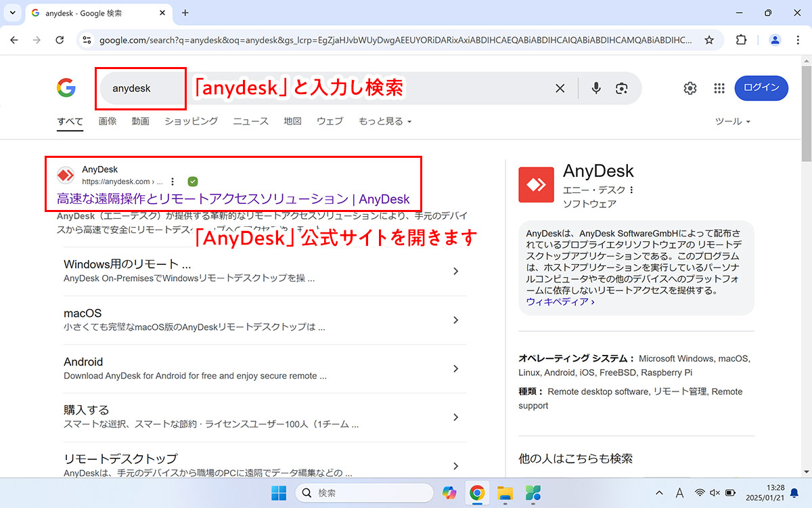Image resolution: width=812 pixels, height=508 pixels.
Task: Open Google search settings gear
Action: (x=690, y=88)
